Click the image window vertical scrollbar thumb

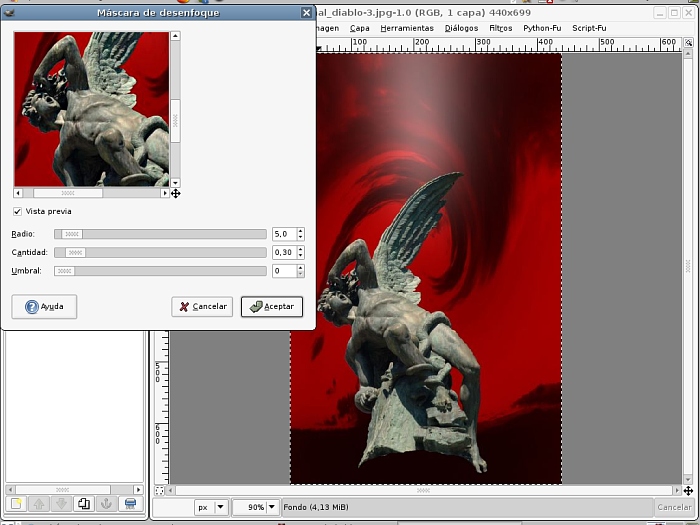(x=688, y=267)
